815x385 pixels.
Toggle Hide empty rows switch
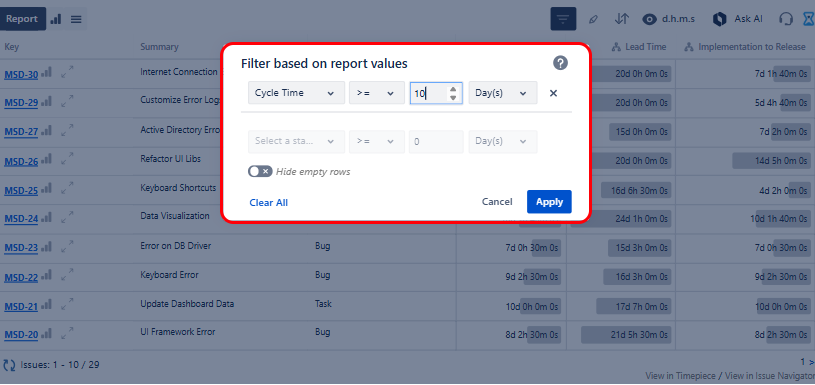point(260,171)
